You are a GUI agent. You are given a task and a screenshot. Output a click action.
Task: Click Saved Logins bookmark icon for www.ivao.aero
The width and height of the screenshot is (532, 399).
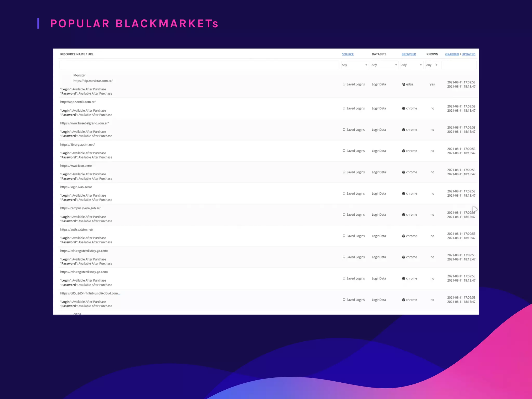(344, 172)
